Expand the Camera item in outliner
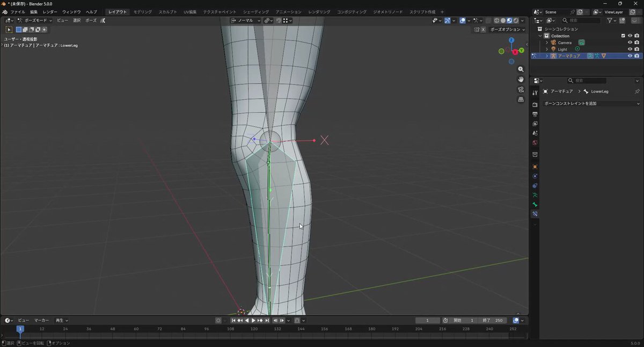The image size is (644, 347). pos(547,42)
